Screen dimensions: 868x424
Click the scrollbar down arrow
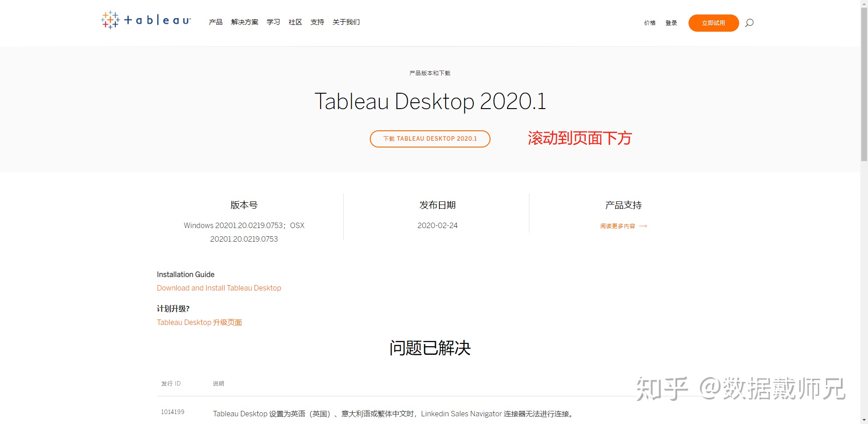[x=864, y=420]
